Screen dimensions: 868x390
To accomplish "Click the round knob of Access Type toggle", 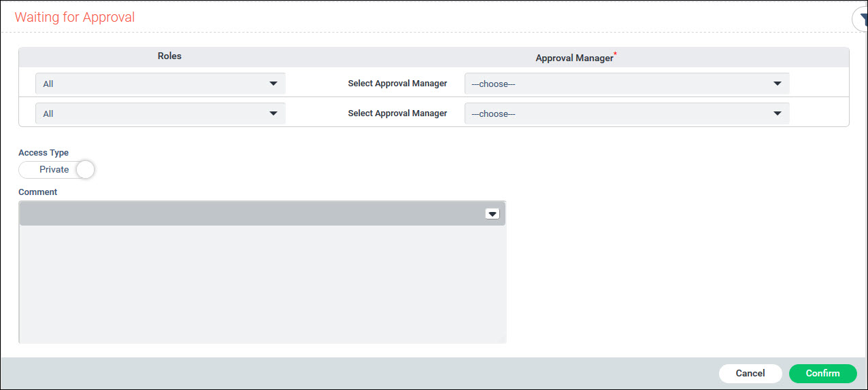I will (x=85, y=169).
